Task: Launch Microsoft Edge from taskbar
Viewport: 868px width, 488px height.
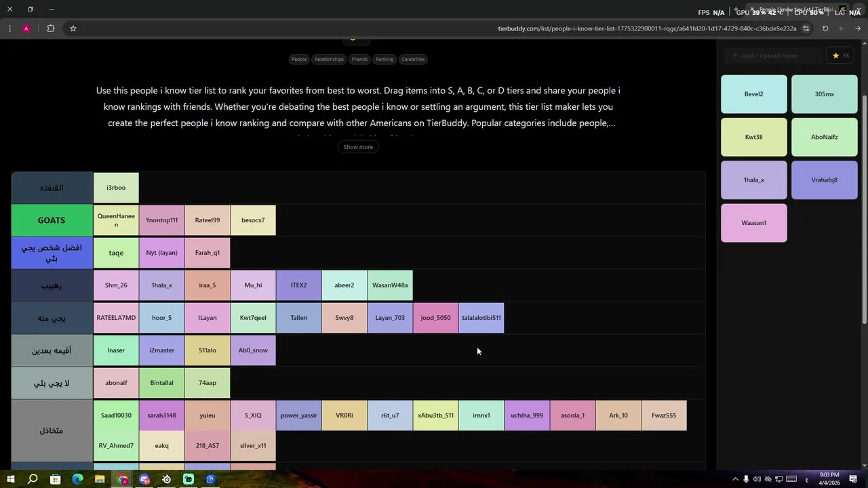Action: pos(77,479)
